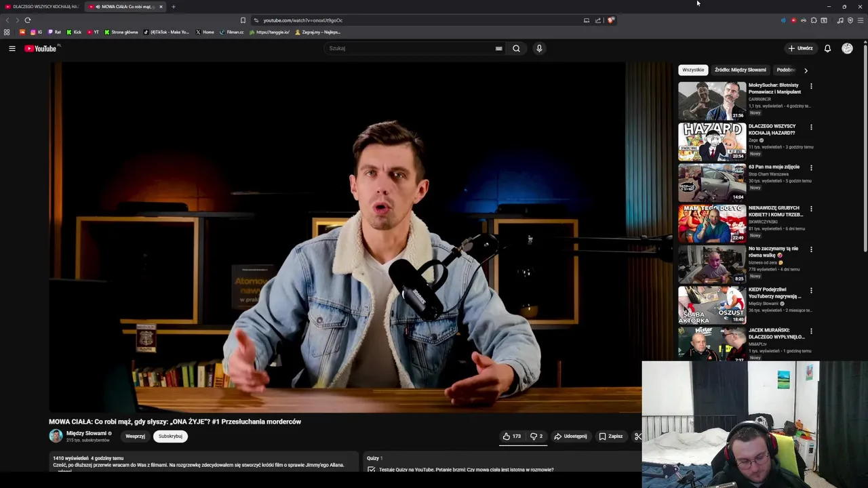This screenshot has width=868, height=488.
Task: Click the red record extension icon
Action: tap(793, 20)
